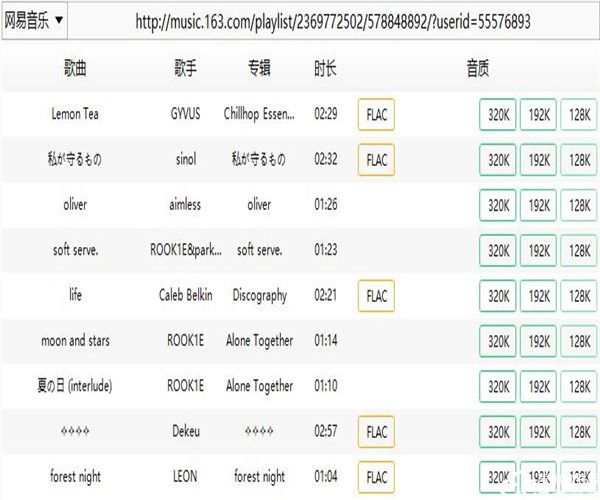Screen dimensions: 600x500
Task: Download life track in FLAC
Action: point(376,296)
